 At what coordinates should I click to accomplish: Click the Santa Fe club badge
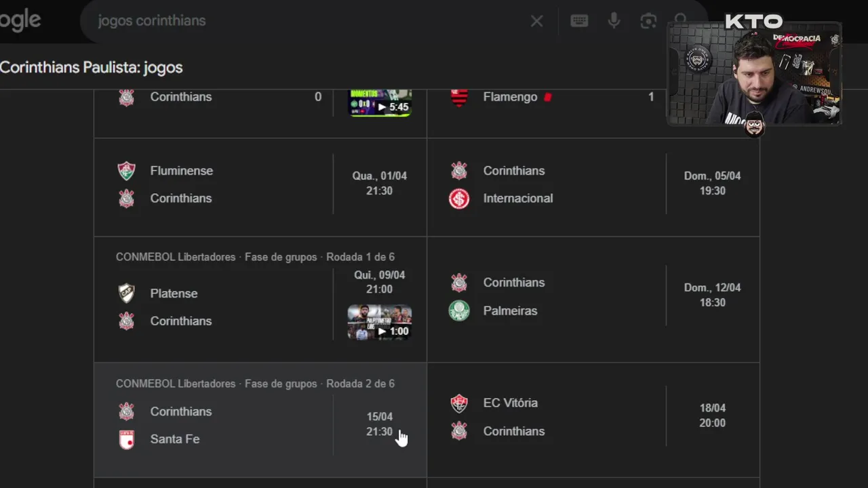point(127,439)
